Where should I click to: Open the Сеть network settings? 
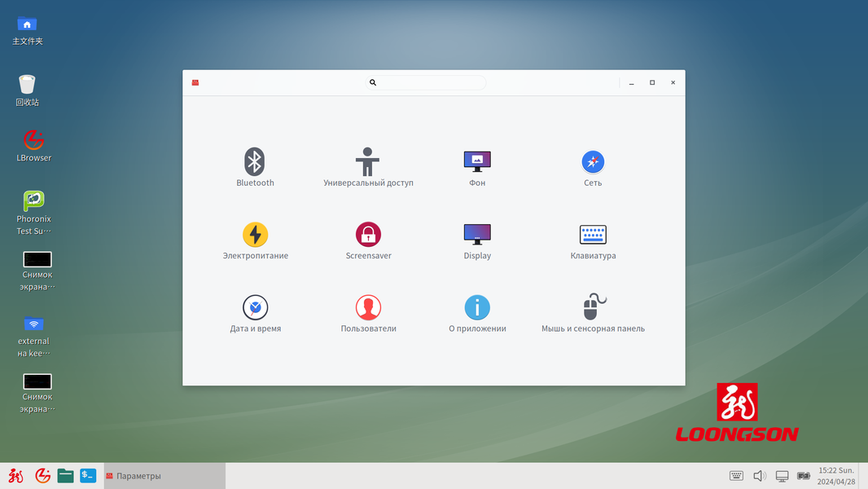(x=593, y=167)
